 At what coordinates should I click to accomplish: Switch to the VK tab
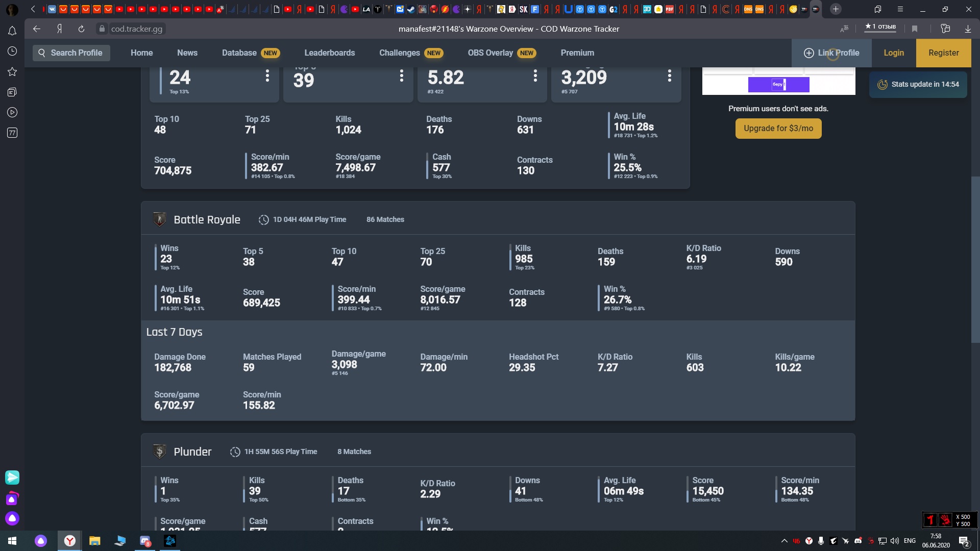point(52,9)
